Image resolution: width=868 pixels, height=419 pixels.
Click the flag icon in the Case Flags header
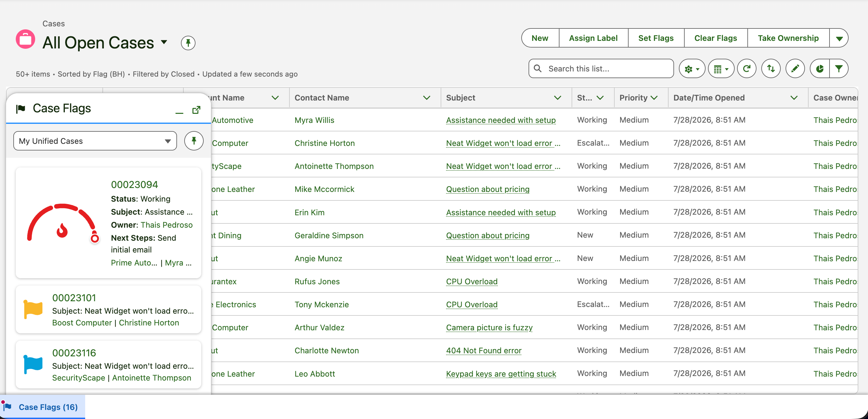click(x=21, y=108)
